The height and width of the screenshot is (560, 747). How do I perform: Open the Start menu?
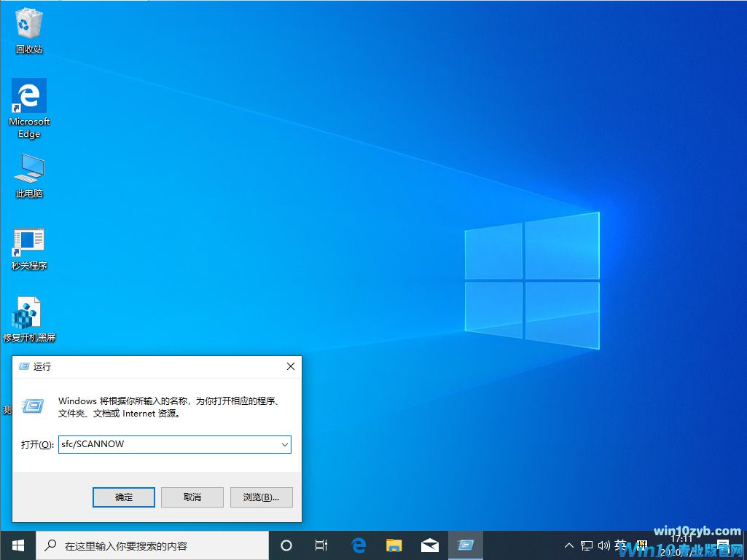point(17,545)
